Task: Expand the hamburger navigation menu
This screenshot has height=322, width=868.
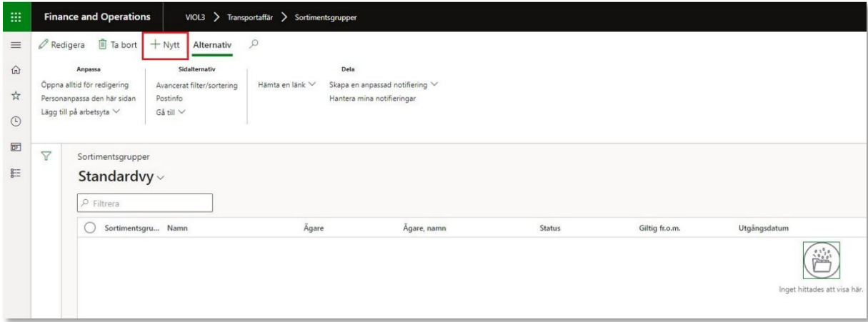Action: coord(15,46)
